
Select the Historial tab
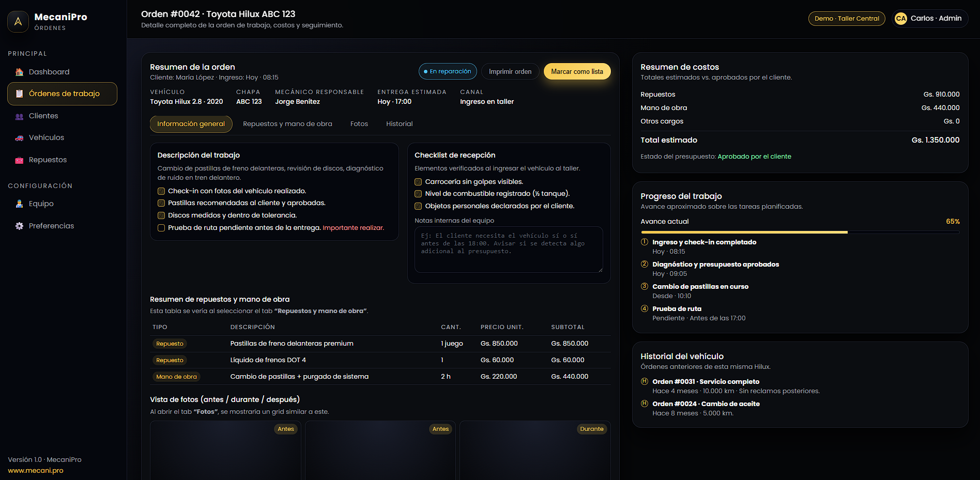pos(399,124)
